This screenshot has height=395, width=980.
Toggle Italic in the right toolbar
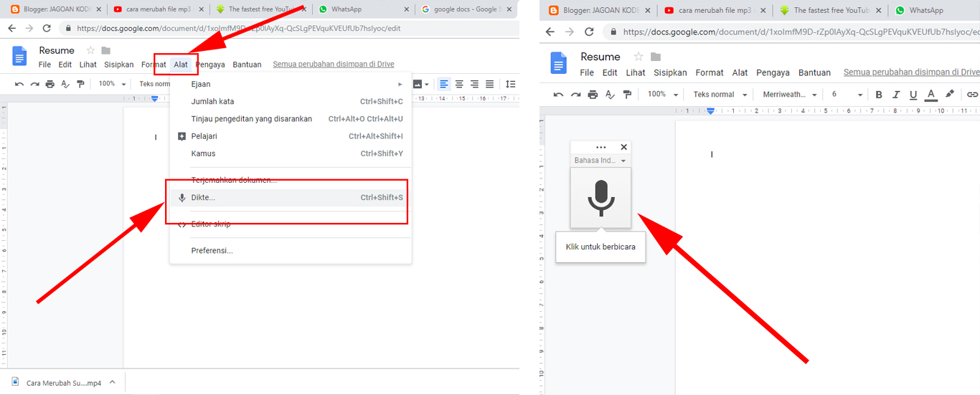896,94
